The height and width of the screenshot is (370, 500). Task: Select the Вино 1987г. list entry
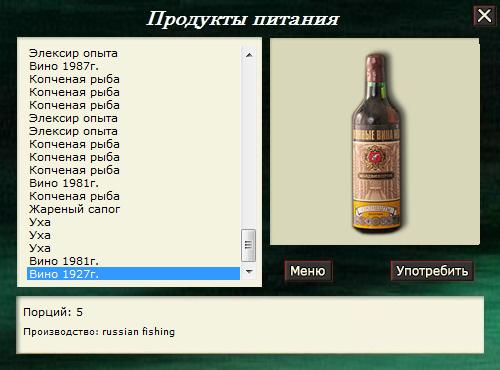(133, 66)
